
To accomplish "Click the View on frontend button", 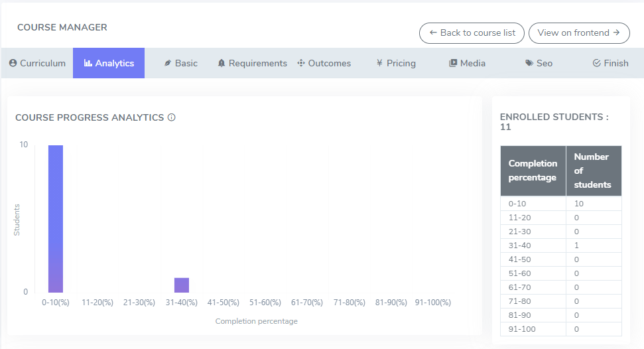I will point(578,33).
